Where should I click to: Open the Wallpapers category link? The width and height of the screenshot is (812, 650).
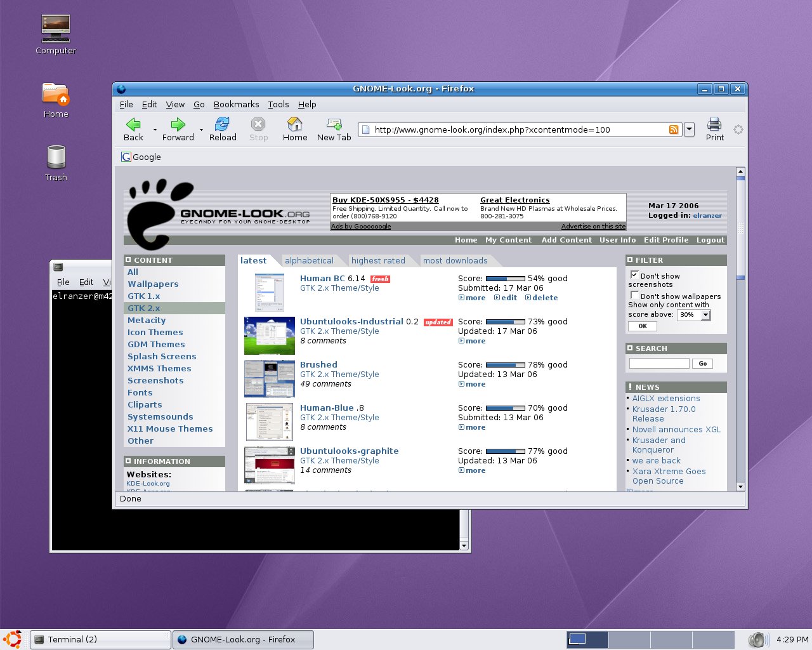click(x=153, y=284)
